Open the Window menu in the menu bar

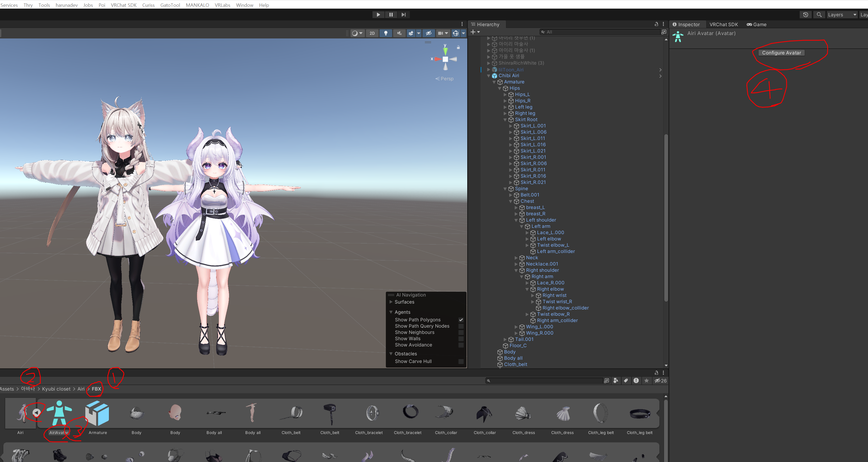pyautogui.click(x=245, y=5)
